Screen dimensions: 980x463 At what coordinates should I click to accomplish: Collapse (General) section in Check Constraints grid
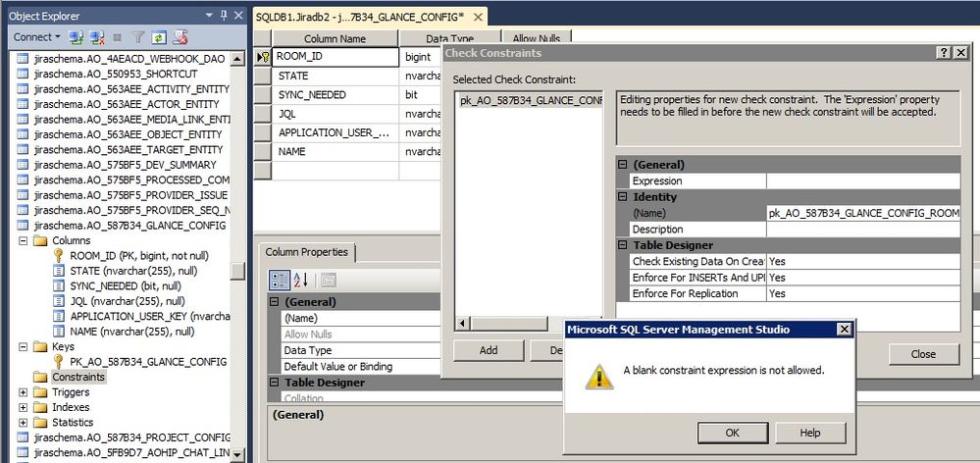coord(623,165)
